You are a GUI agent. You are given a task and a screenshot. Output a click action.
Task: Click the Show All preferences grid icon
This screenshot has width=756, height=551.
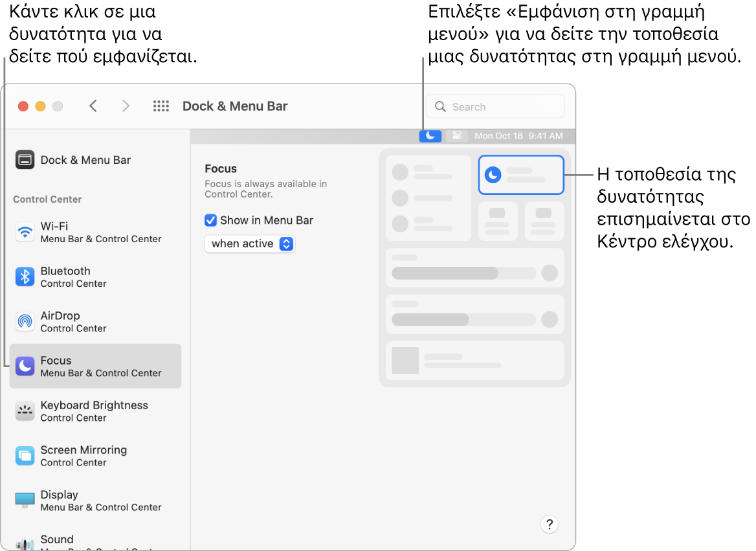[161, 106]
